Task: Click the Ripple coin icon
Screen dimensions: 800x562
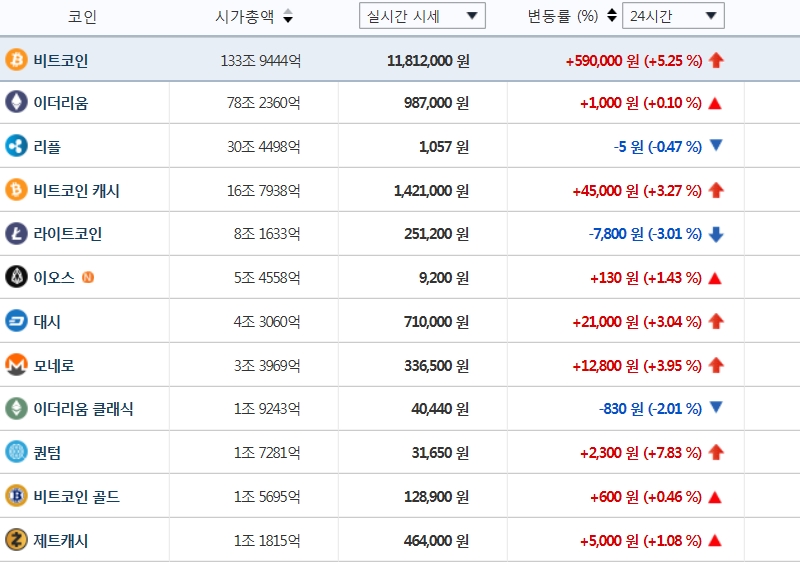Action: pyautogui.click(x=16, y=146)
